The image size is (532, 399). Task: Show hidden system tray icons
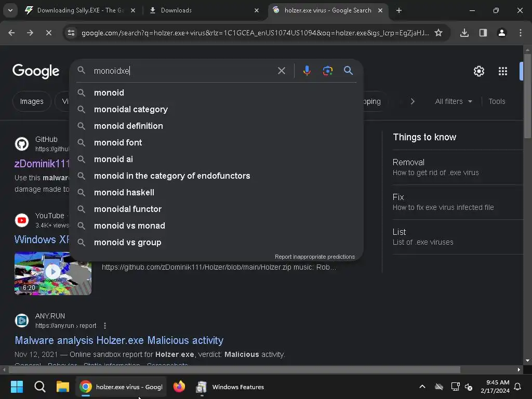(422, 387)
